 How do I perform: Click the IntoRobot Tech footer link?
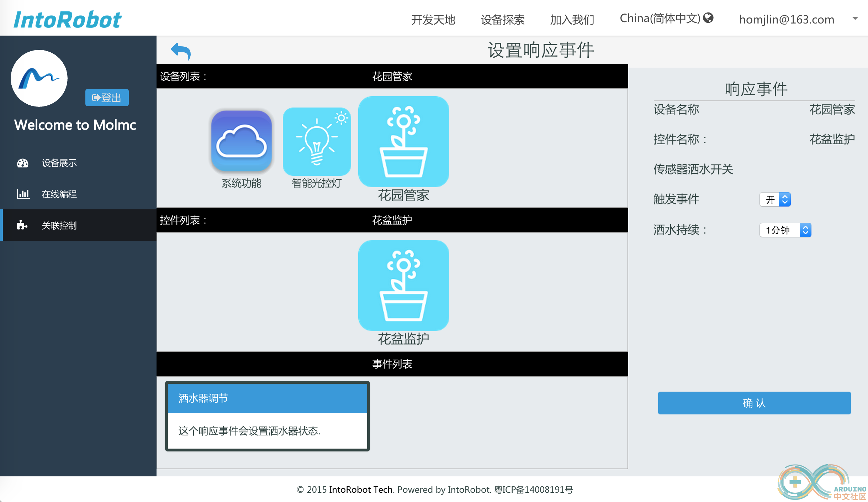click(361, 490)
